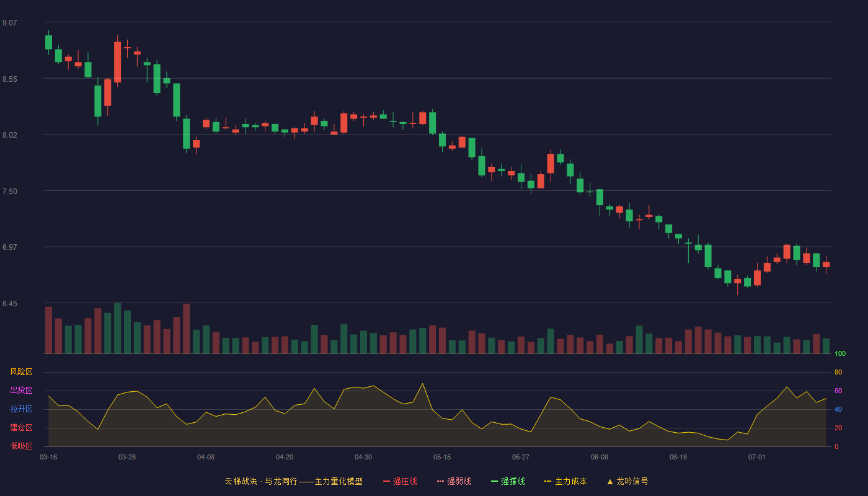The image size is (868, 496).
Task: Click the 8.55 price axis label
Action: (x=10, y=79)
